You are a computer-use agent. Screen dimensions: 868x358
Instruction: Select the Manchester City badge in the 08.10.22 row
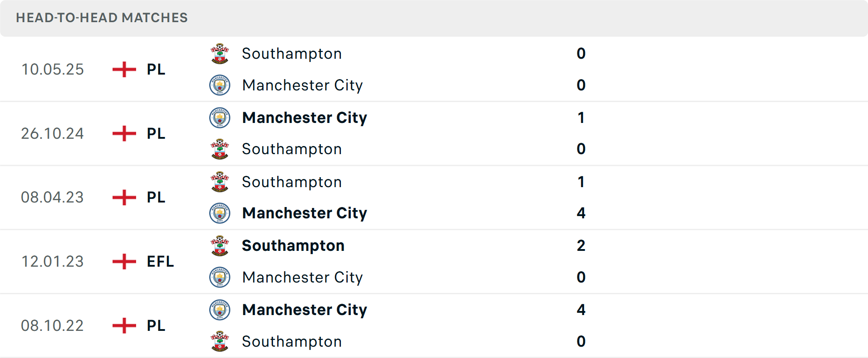220,310
